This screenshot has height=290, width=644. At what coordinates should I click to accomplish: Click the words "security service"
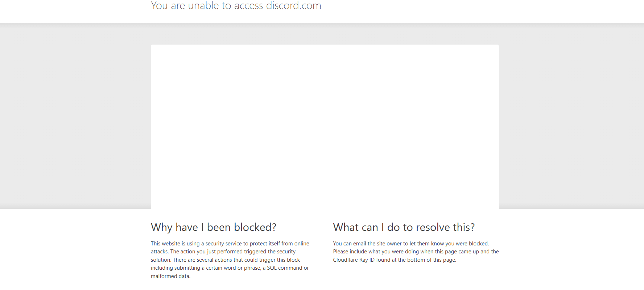(x=223, y=244)
